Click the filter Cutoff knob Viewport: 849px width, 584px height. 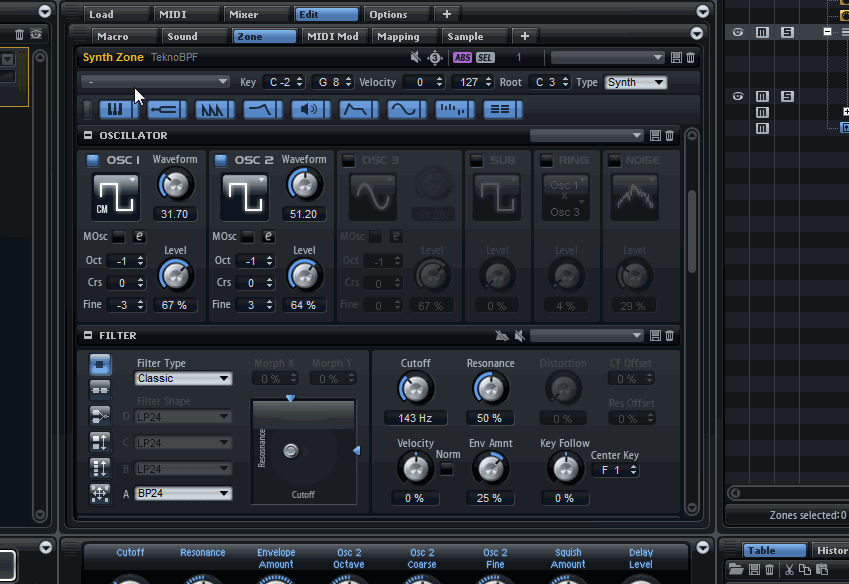coord(415,389)
